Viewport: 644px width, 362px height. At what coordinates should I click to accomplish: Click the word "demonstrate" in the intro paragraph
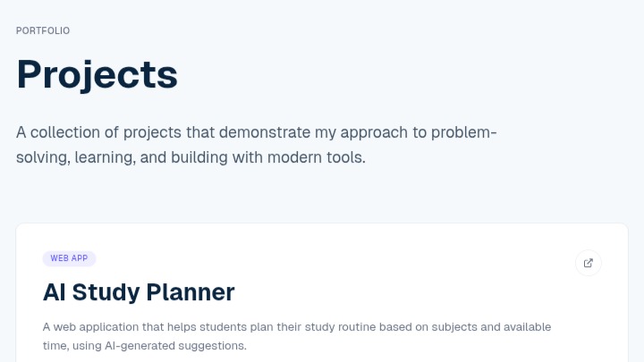click(x=265, y=132)
